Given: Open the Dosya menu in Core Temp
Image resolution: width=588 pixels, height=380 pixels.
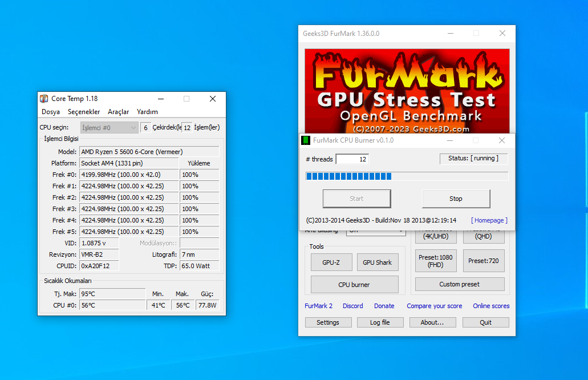Looking at the screenshot, I should pos(51,112).
